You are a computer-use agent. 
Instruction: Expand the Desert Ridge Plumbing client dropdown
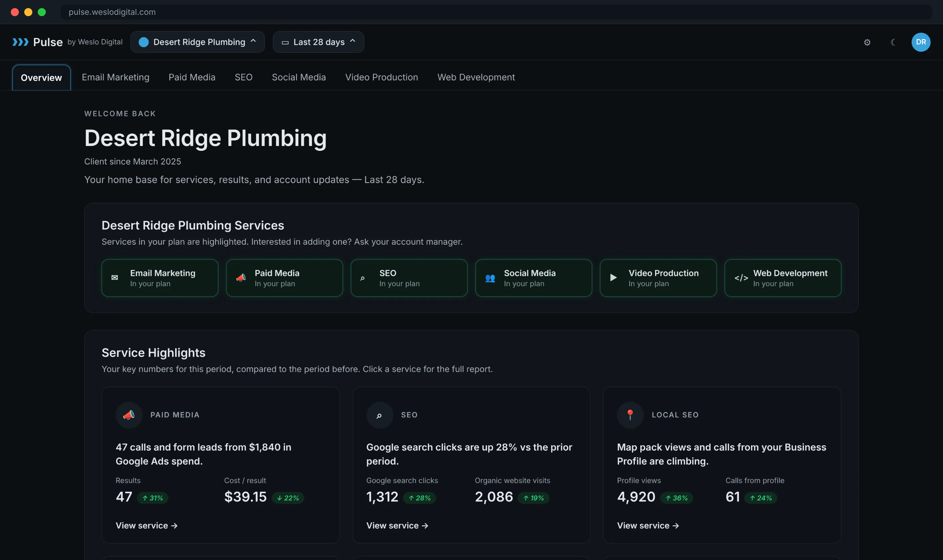tap(197, 42)
